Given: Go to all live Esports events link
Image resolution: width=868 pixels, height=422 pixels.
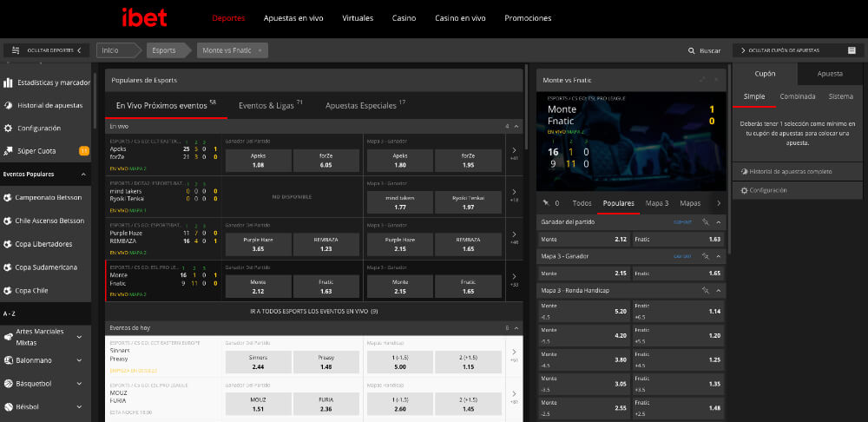Looking at the screenshot, I should 314,312.
